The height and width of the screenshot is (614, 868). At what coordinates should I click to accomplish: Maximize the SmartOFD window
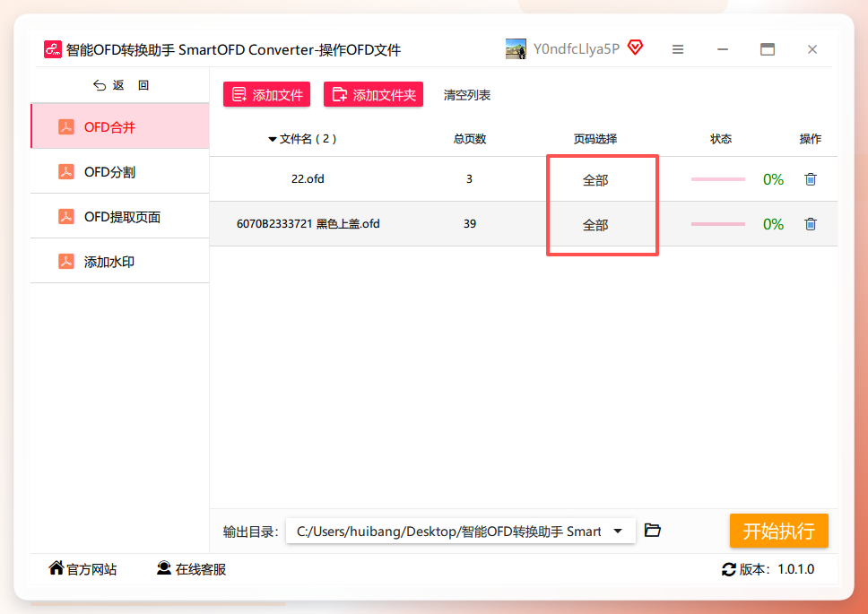(768, 50)
